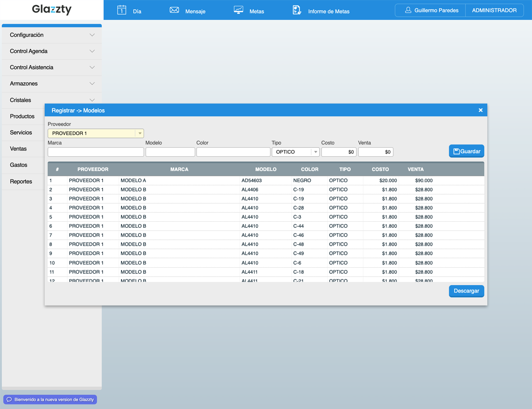Open Informe de Metas document icon

(x=297, y=9)
